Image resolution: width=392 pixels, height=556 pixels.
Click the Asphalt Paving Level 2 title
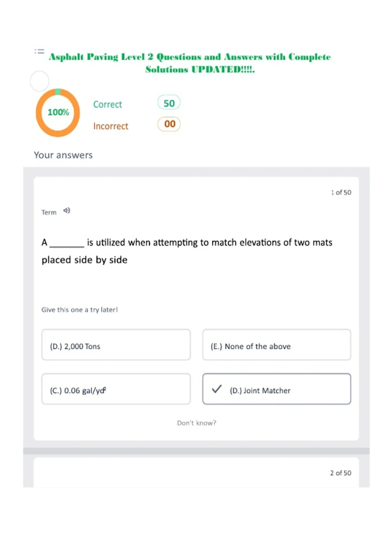[190, 63]
